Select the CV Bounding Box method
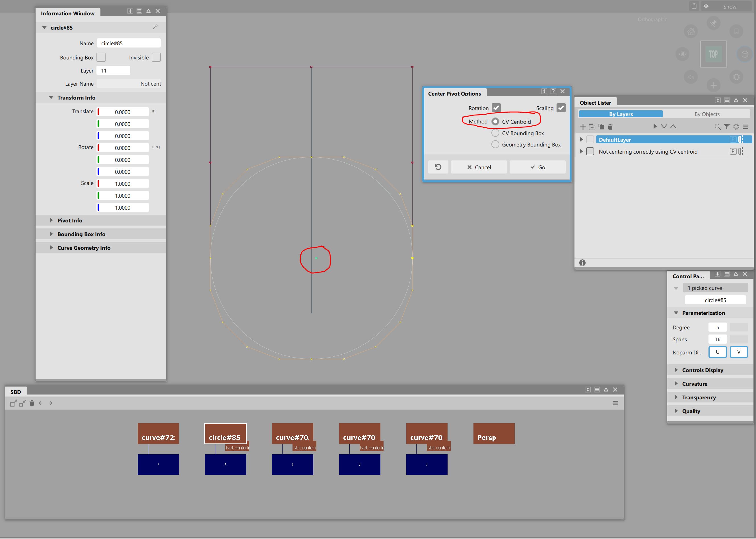Viewport: 756px width, 539px height. pos(495,133)
